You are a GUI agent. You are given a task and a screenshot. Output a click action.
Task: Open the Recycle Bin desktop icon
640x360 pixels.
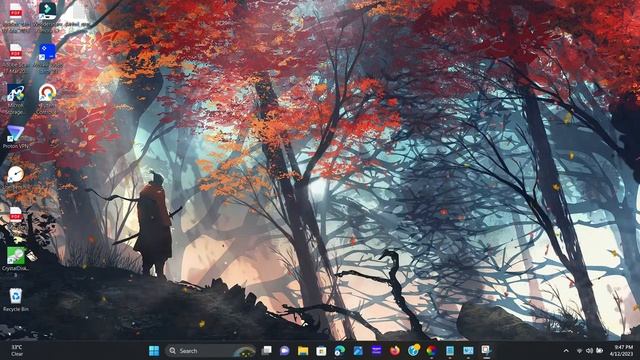tap(16, 300)
